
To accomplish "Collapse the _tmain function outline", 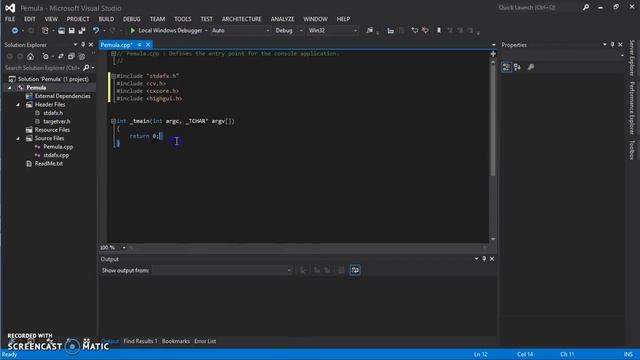I will pyautogui.click(x=113, y=121).
